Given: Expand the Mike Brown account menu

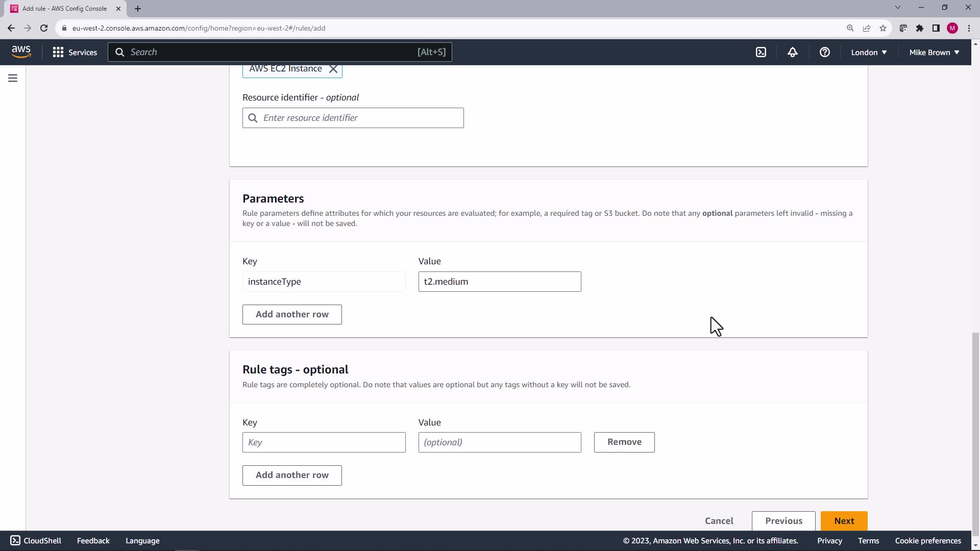Looking at the screenshot, I should click(934, 52).
